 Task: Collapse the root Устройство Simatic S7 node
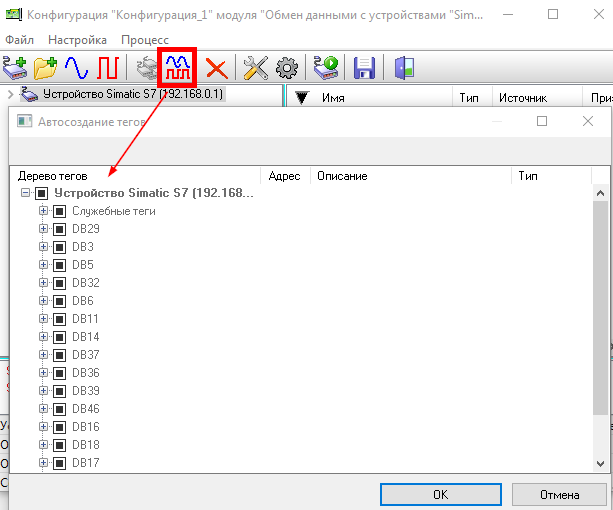(x=25, y=193)
